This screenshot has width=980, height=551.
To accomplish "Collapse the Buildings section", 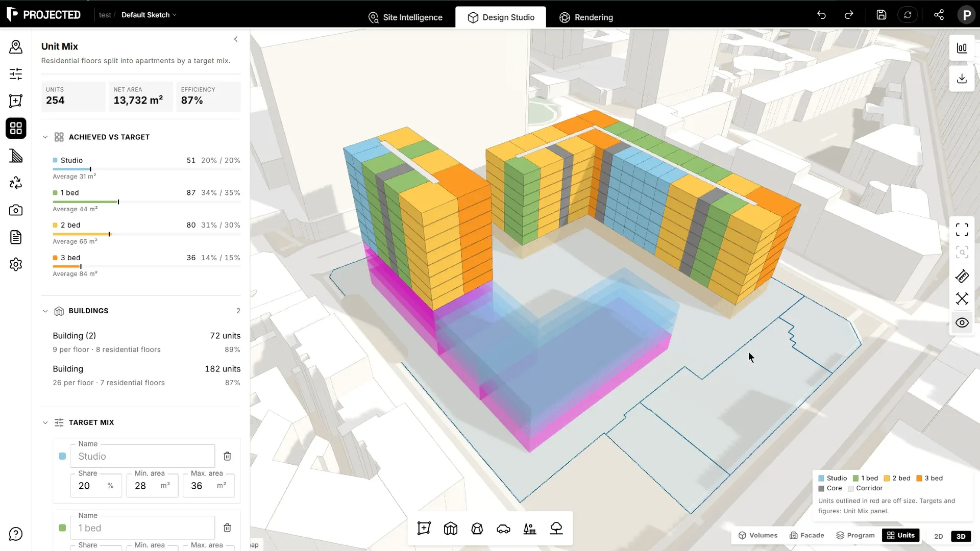I will pyautogui.click(x=45, y=311).
